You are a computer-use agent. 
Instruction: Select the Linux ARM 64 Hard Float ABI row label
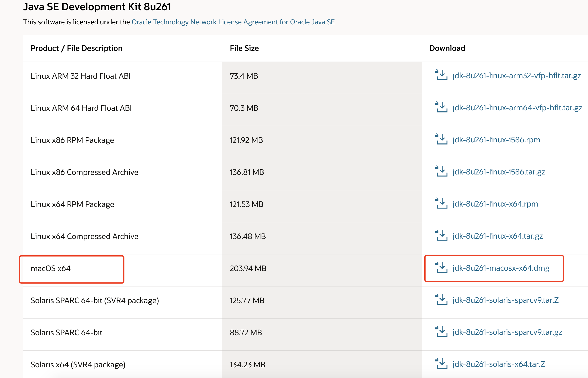(81, 108)
